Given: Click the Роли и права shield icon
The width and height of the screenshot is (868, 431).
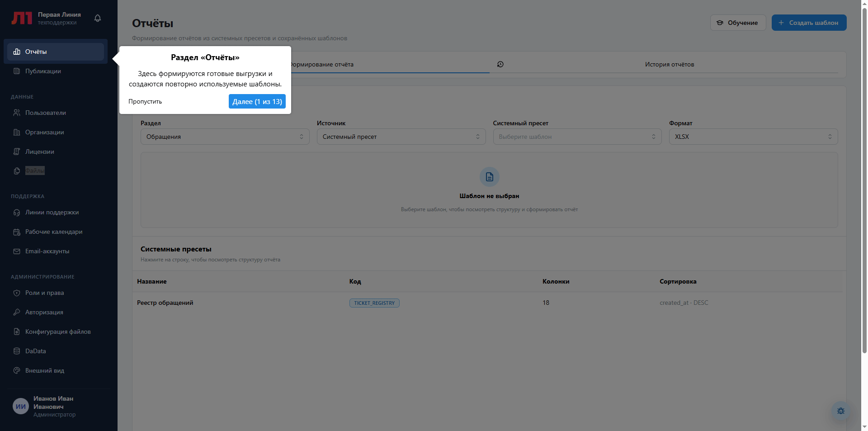Looking at the screenshot, I should point(17,293).
